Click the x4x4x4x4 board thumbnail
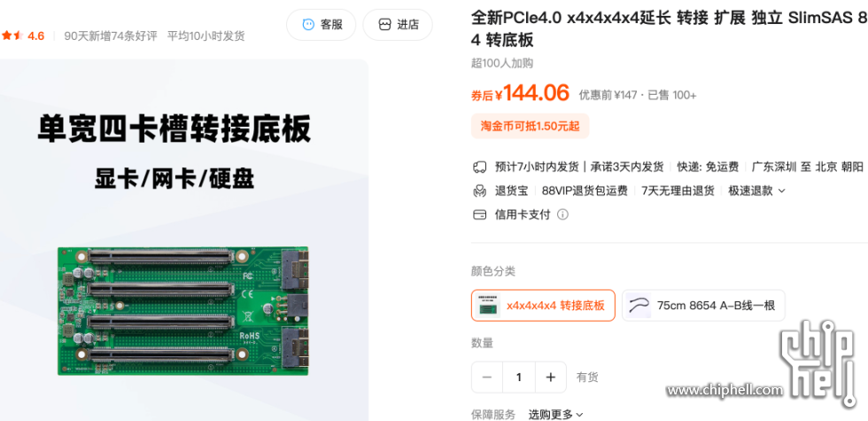The width and height of the screenshot is (868, 421). [488, 305]
